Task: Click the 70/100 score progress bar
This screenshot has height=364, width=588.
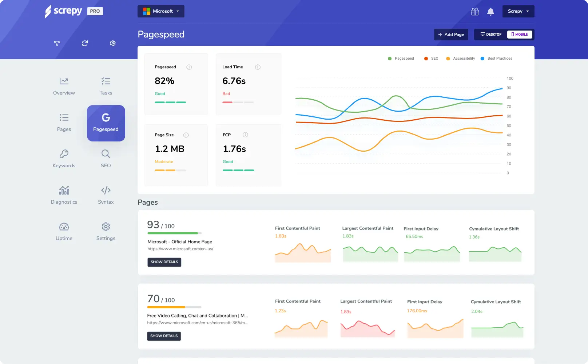Action: pos(174,307)
